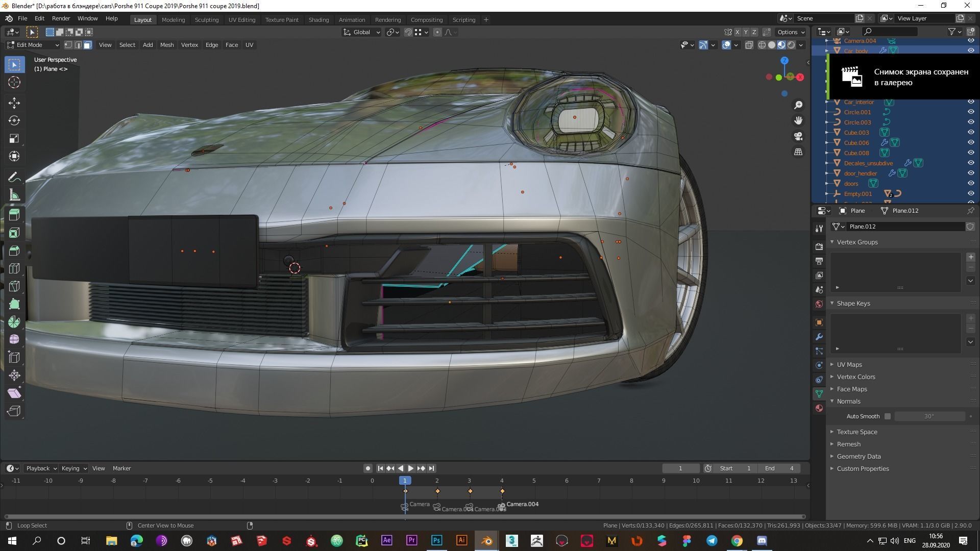980x551 pixels.
Task: Select the Extrude Region tool
Action: pos(14,215)
